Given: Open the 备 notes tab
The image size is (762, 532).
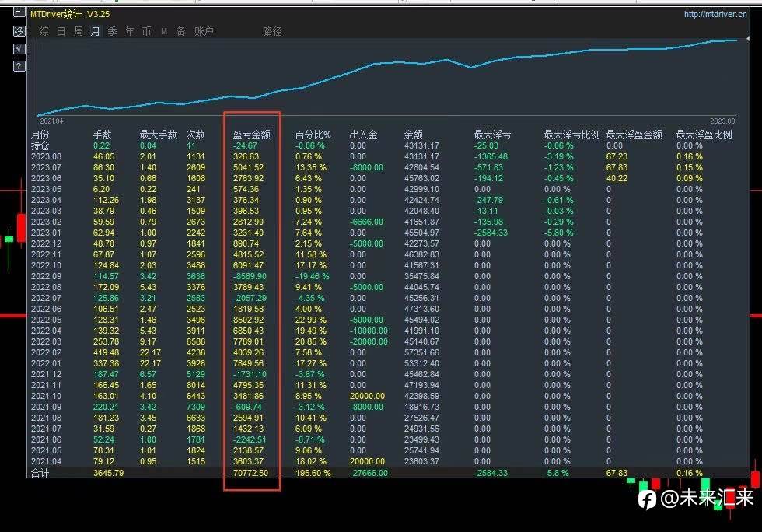Looking at the screenshot, I should 180,31.
